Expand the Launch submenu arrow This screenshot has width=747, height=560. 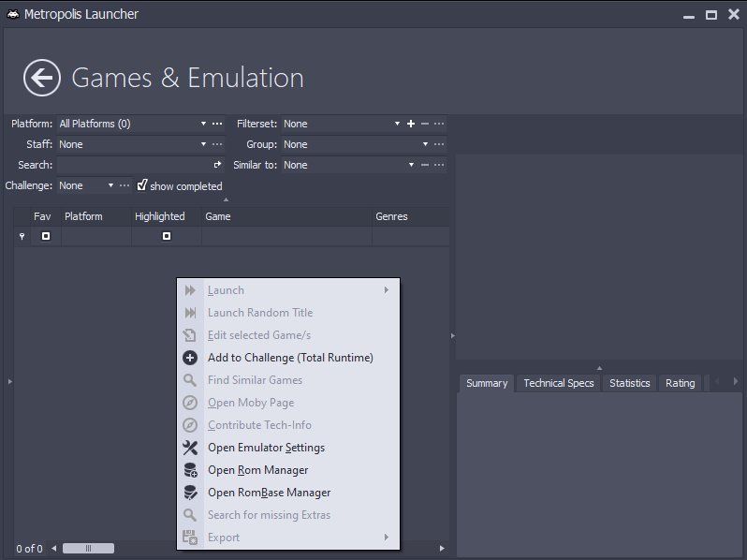[x=387, y=289]
